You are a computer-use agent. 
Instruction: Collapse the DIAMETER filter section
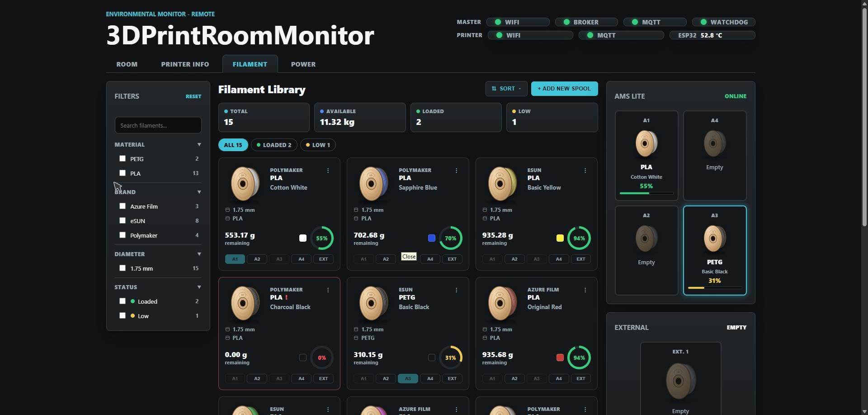199,254
